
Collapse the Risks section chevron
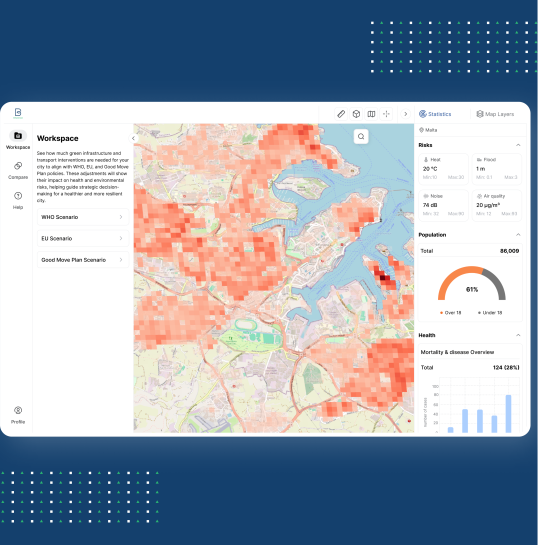[x=518, y=145]
